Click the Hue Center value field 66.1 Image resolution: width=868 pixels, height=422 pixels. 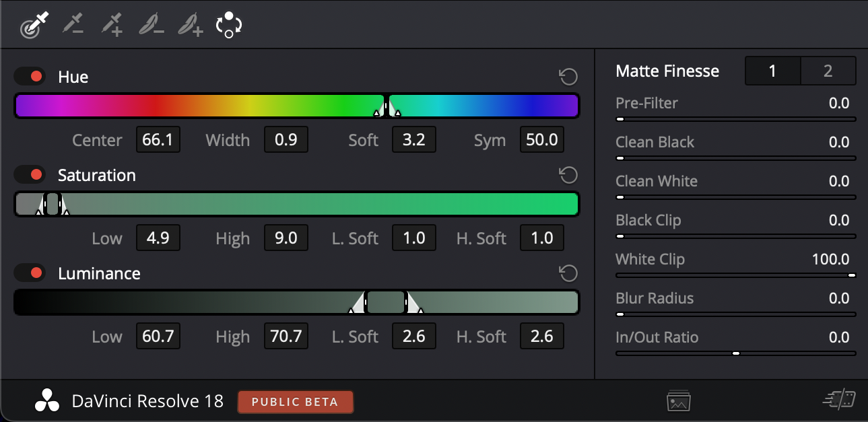[158, 140]
